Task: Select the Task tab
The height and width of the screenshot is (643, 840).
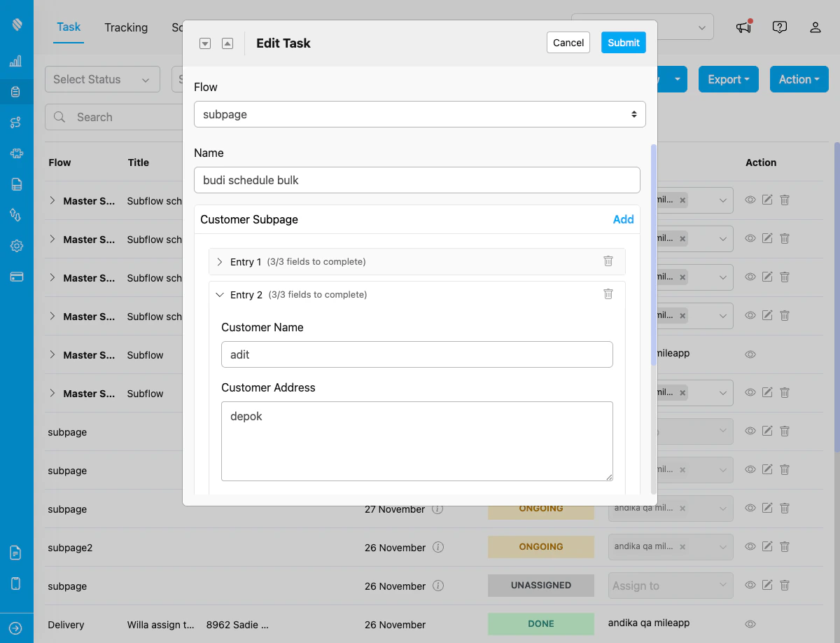Action: click(68, 27)
